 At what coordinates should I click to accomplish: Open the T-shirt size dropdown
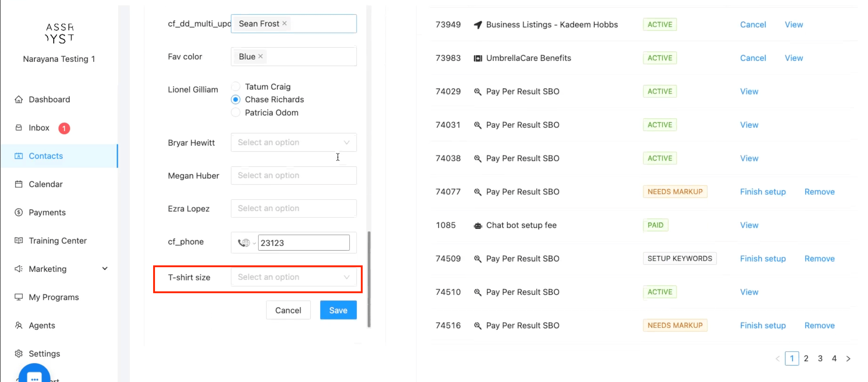coord(293,277)
